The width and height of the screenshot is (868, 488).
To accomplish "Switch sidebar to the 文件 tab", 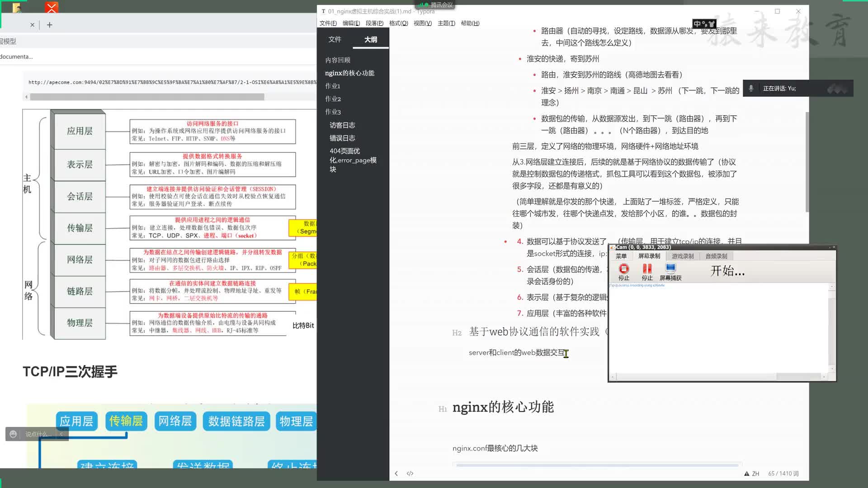I will coord(335,39).
